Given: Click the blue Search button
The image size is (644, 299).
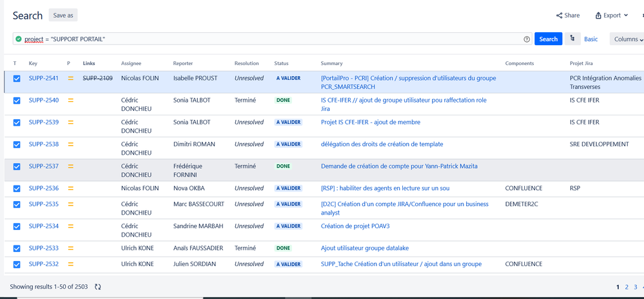Looking at the screenshot, I should [x=549, y=39].
